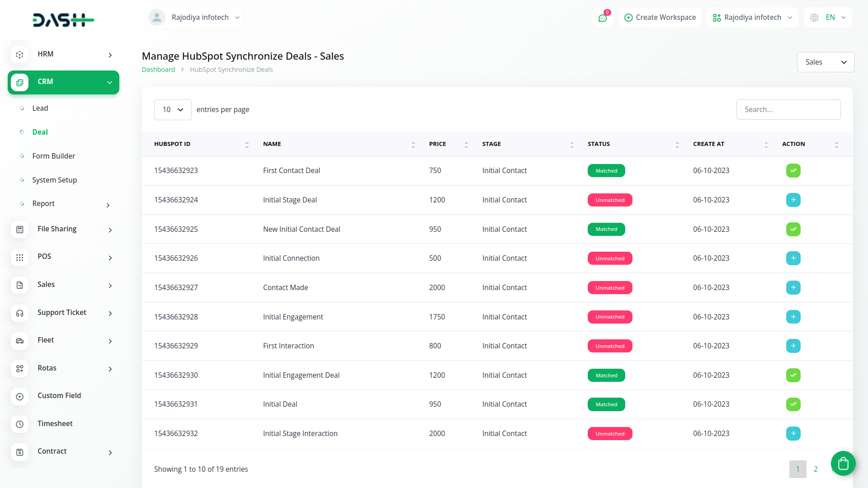The width and height of the screenshot is (868, 488).
Task: Click the Timesheet clock icon
Action: point(20,424)
